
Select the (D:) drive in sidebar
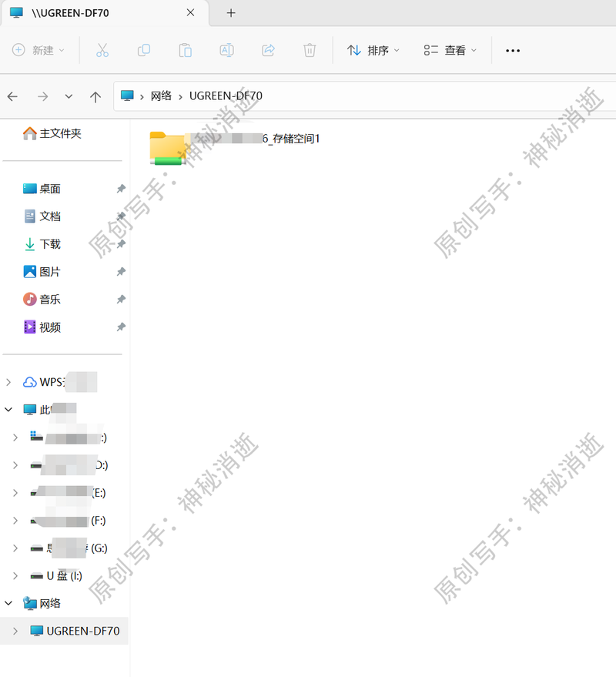pos(69,465)
